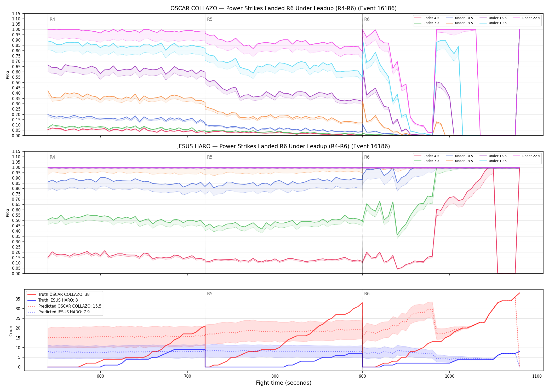Click the 0.50 y-tick in Collazo chart
Screen dimensions: 549x392
coord(16,83)
